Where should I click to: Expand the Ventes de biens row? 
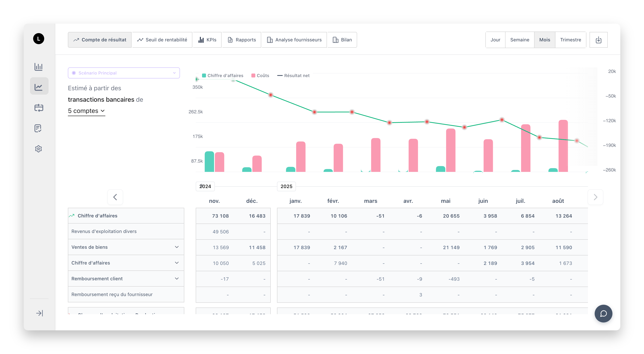pyautogui.click(x=177, y=247)
